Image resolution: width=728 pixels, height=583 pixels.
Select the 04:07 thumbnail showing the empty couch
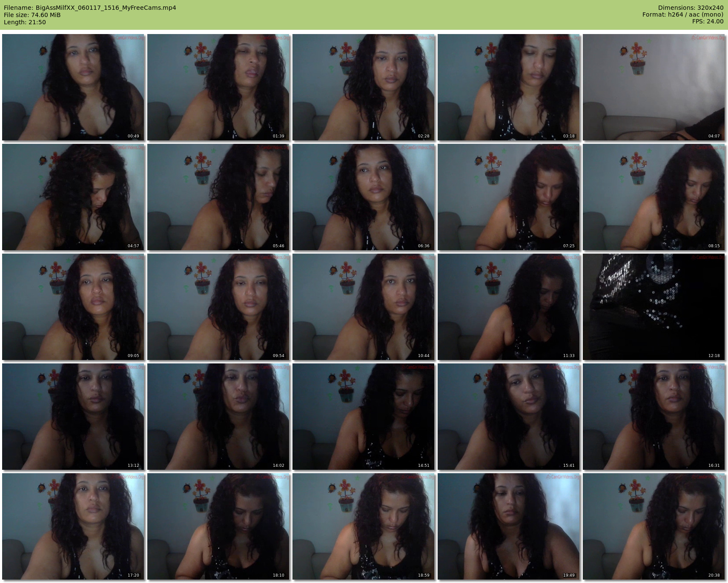point(654,87)
